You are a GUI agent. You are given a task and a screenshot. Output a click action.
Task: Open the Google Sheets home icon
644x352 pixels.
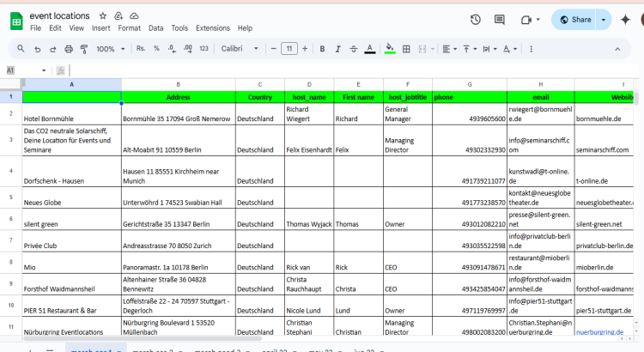coord(16,21)
